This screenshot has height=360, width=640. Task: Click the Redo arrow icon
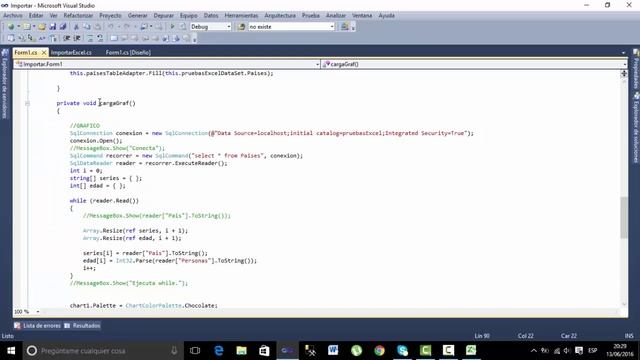tap(127, 27)
